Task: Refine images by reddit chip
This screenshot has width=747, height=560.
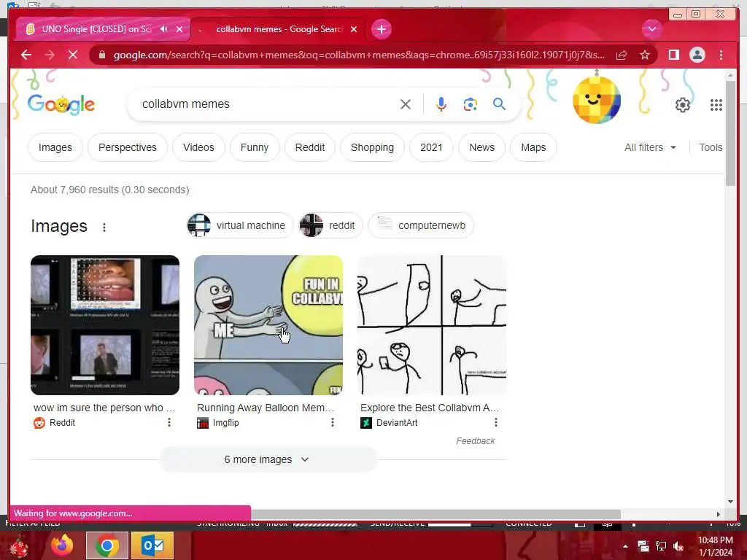Action: pyautogui.click(x=330, y=225)
